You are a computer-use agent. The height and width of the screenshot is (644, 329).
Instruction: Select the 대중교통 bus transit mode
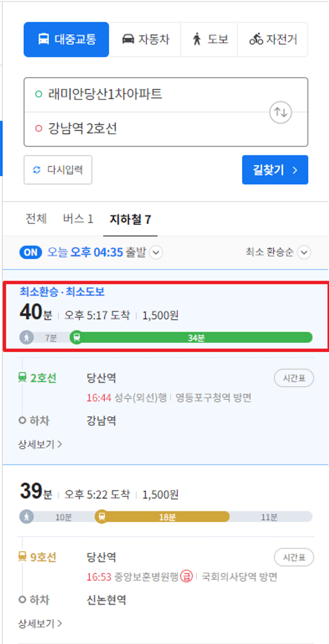click(66, 39)
